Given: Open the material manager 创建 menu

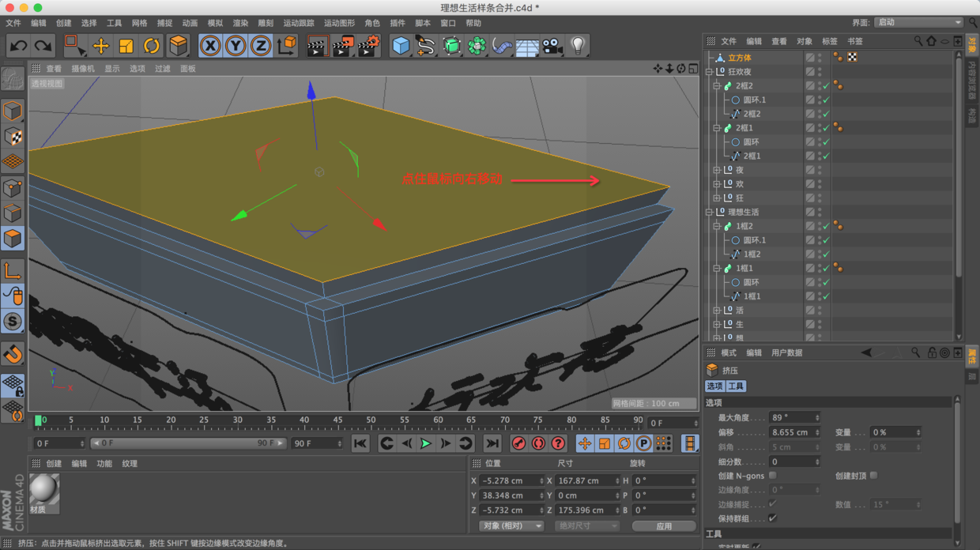Looking at the screenshot, I should tap(54, 464).
